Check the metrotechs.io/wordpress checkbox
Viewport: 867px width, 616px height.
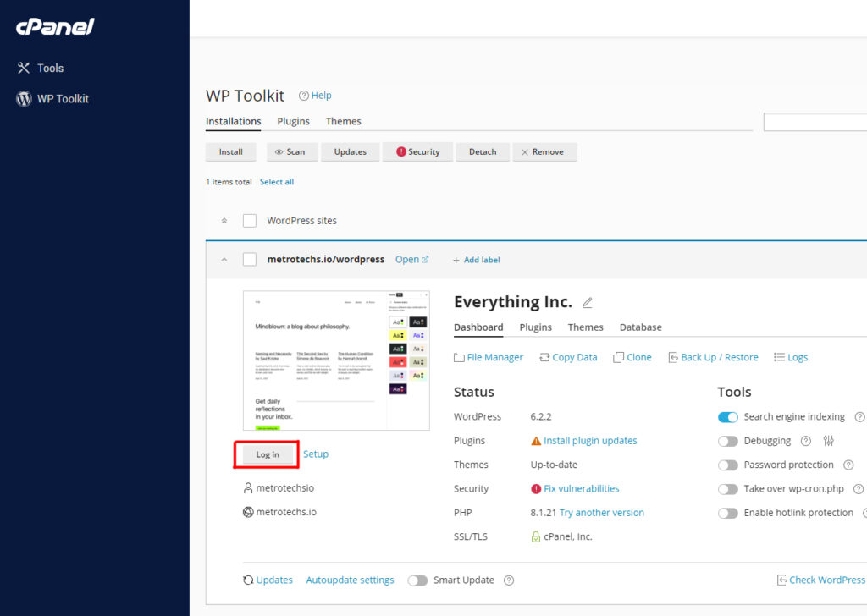click(x=250, y=260)
